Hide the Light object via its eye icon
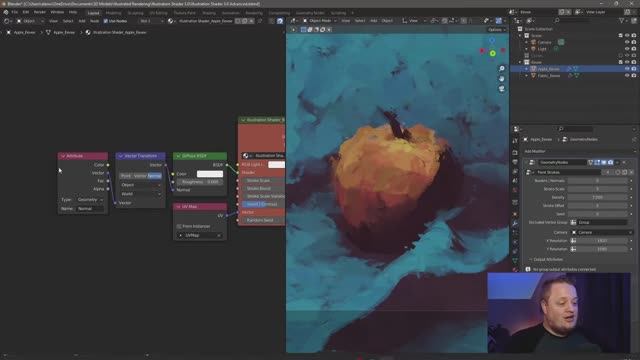Viewport: 640px width, 360px height. click(627, 49)
